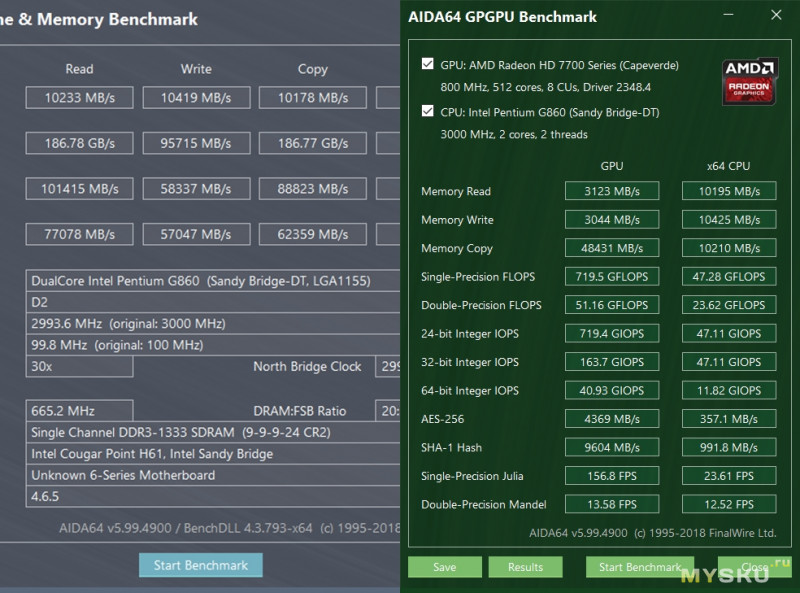Viewport: 800px width, 593px height.
Task: Select the Intel Cougar Point H61 chipset field
Action: click(213, 454)
